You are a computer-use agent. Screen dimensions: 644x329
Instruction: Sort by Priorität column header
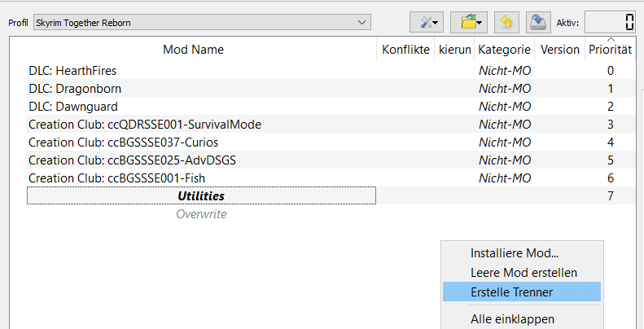click(x=611, y=50)
